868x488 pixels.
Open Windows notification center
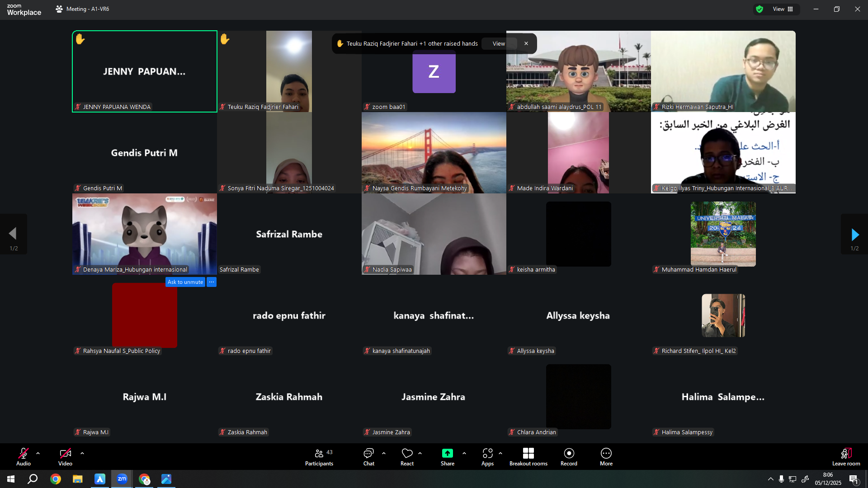tap(854, 479)
